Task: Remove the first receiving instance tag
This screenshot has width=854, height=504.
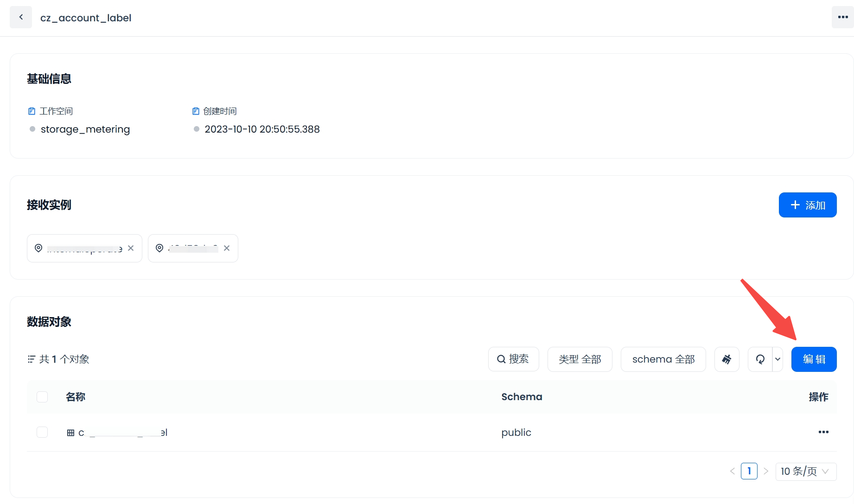Action: point(131,249)
